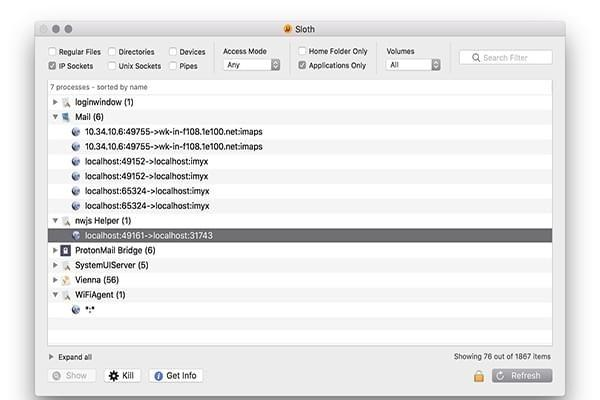600x400 pixels.
Task: Select the Mail (6) process label
Action: pos(89,117)
